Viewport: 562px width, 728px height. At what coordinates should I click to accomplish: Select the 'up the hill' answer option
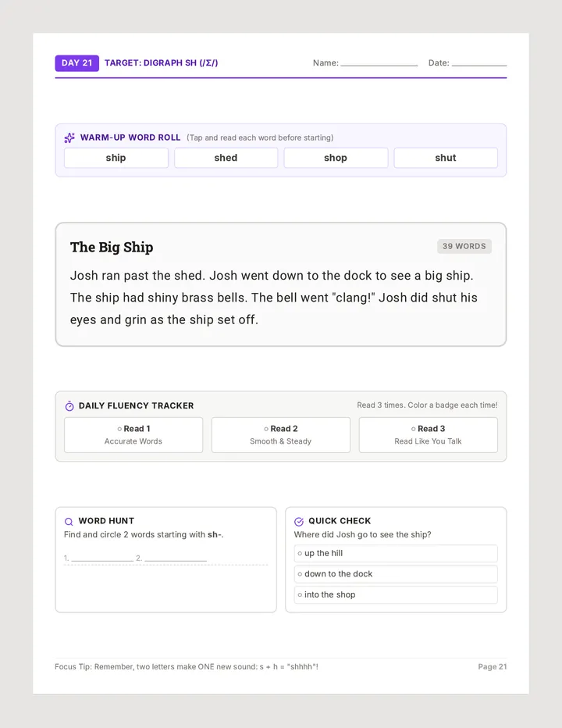[396, 554]
